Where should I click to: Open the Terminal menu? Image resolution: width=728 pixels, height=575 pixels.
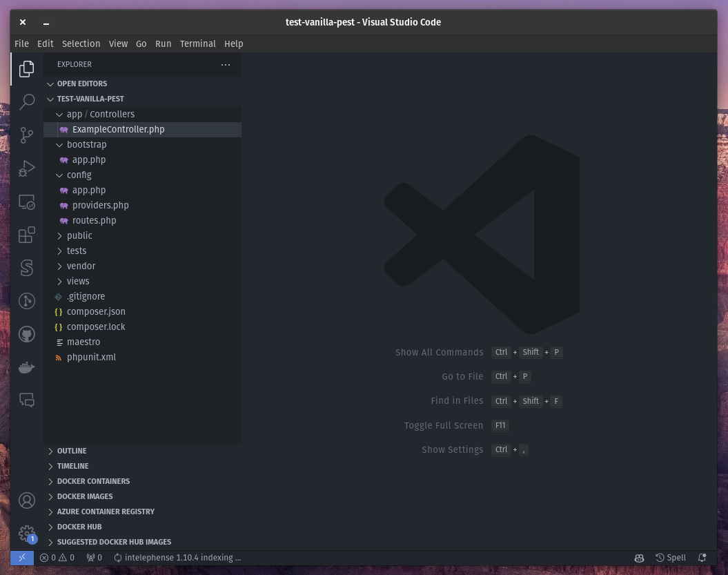(x=198, y=43)
